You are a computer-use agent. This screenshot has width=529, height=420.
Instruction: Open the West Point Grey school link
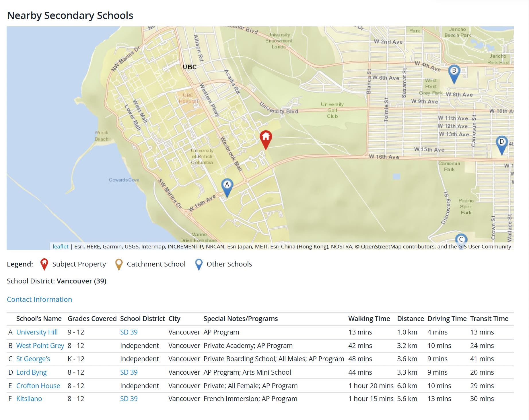tap(40, 345)
